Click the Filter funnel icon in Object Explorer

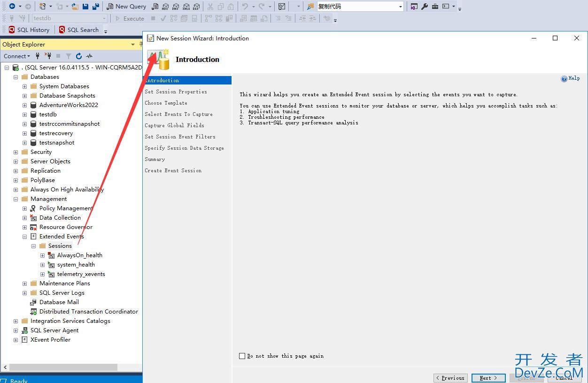(69, 56)
